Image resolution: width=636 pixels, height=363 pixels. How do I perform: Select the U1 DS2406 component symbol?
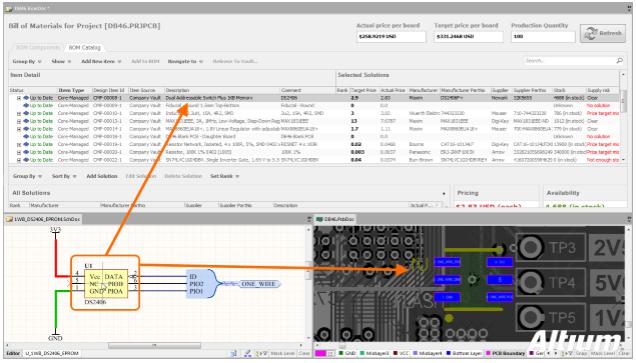(105, 284)
